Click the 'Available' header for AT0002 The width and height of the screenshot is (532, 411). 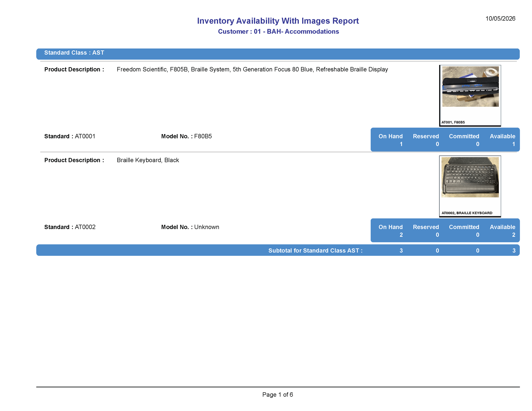click(x=502, y=227)
